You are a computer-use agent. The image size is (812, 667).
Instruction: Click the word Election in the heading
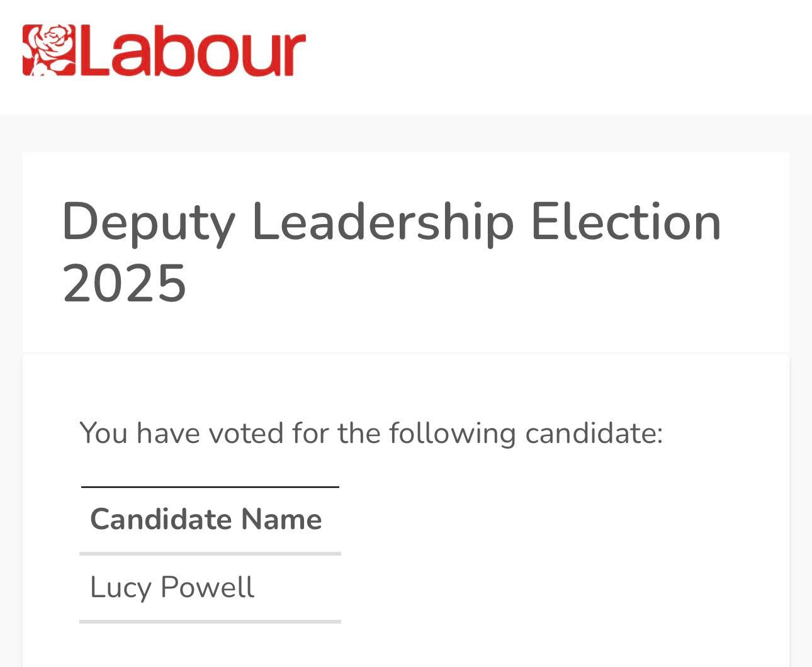[626, 221]
